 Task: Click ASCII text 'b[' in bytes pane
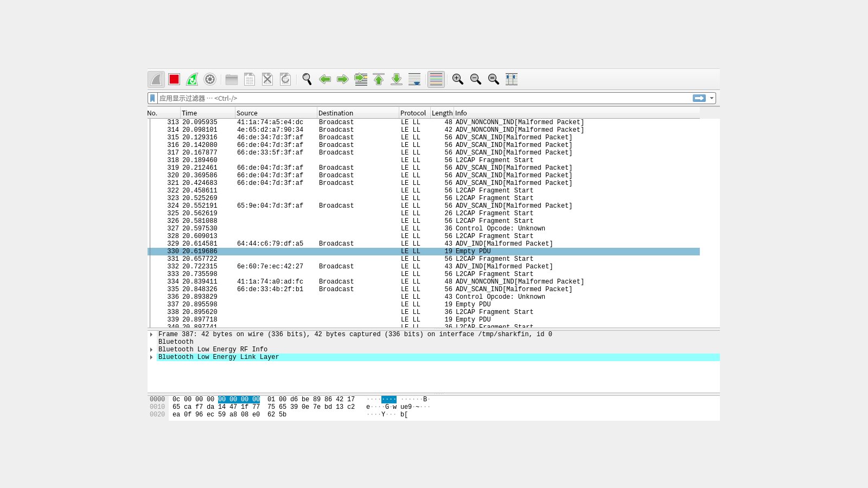point(404,415)
